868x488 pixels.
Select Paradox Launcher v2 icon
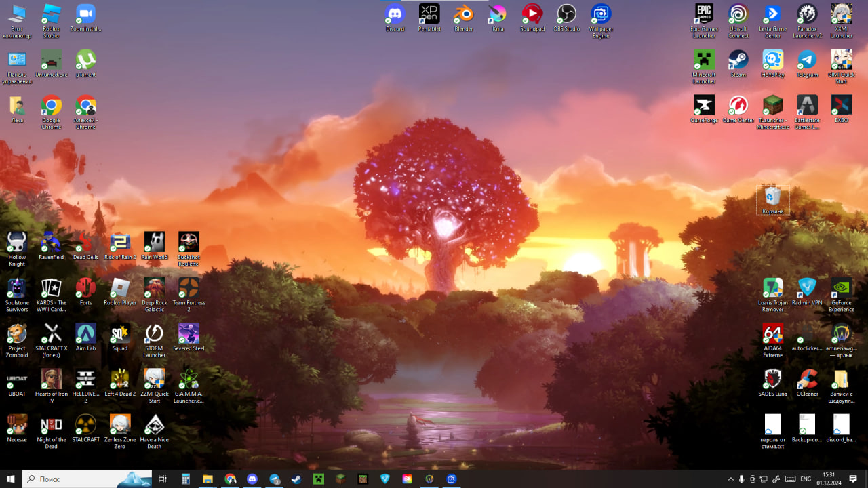[x=807, y=21]
